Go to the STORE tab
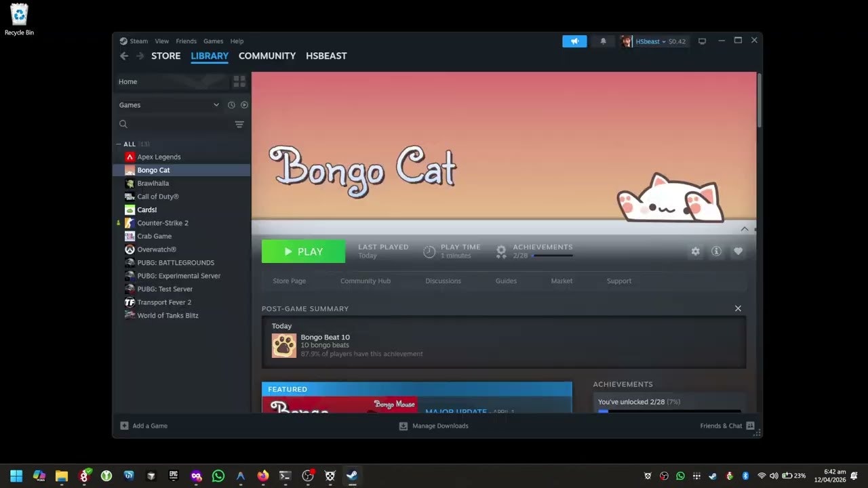This screenshot has width=868, height=488. (166, 56)
